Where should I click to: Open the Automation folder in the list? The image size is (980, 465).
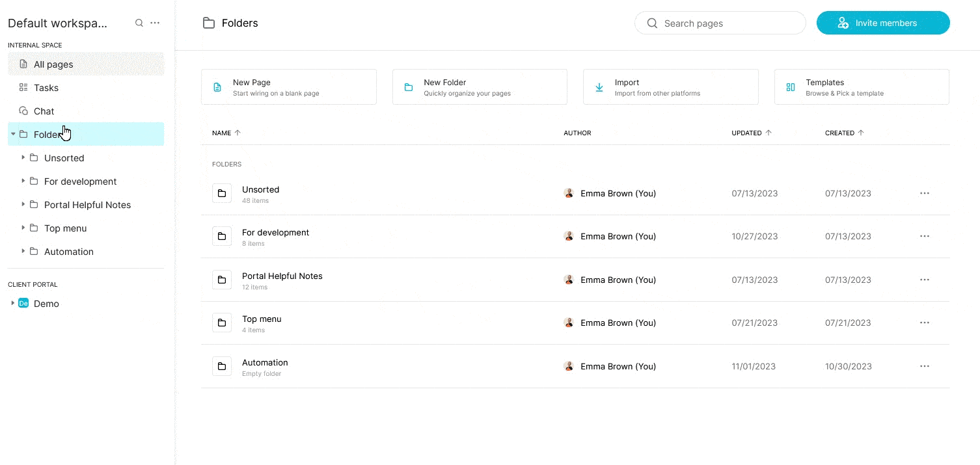(x=265, y=362)
